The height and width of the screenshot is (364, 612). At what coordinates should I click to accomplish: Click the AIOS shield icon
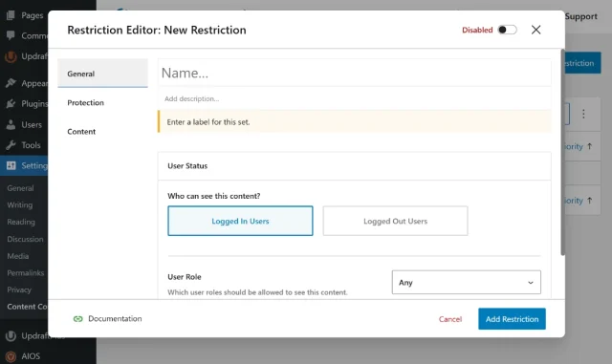[x=11, y=356]
